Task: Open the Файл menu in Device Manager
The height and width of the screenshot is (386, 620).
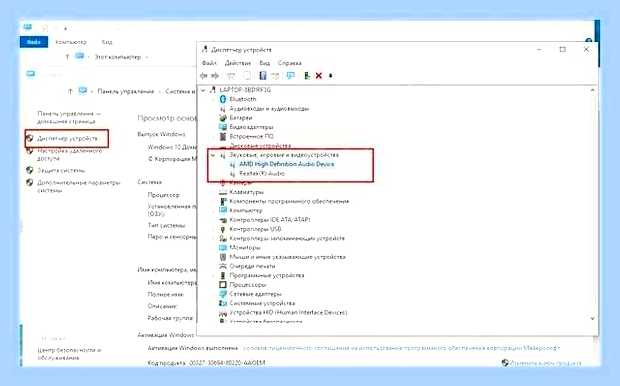Action: pos(209,63)
